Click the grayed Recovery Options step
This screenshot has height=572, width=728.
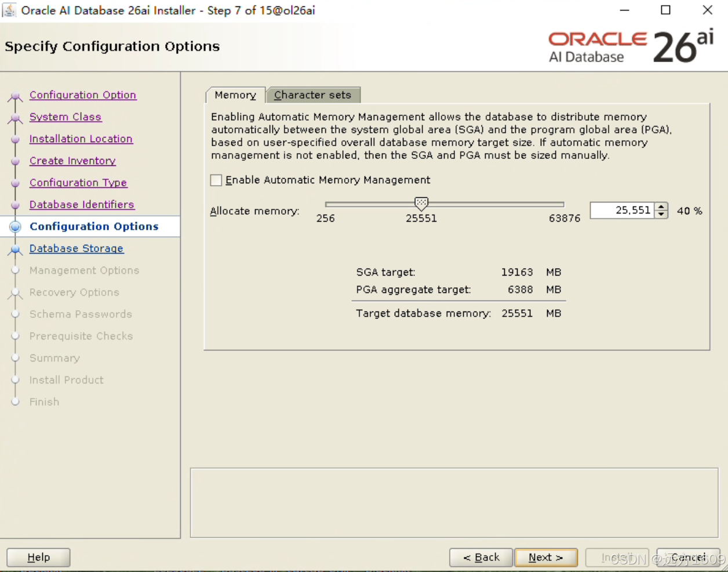(74, 292)
